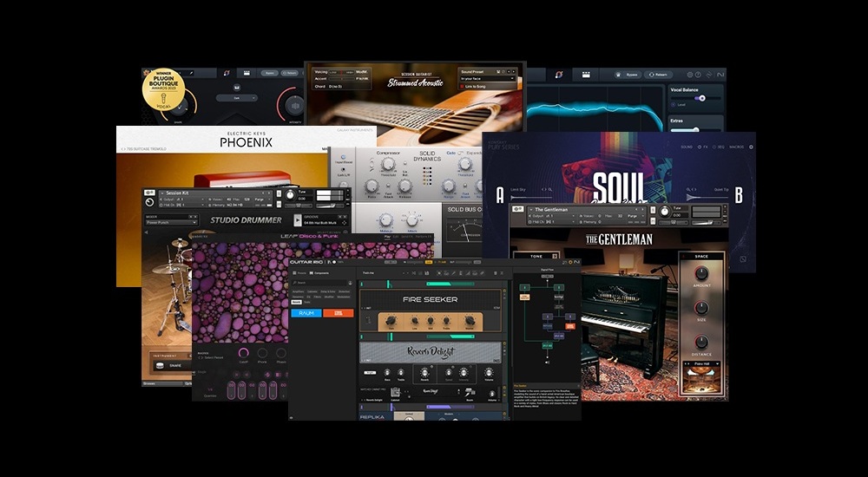The width and height of the screenshot is (868, 477).
Task: Click the orange reverb component beside RAUM
Action: click(339, 313)
